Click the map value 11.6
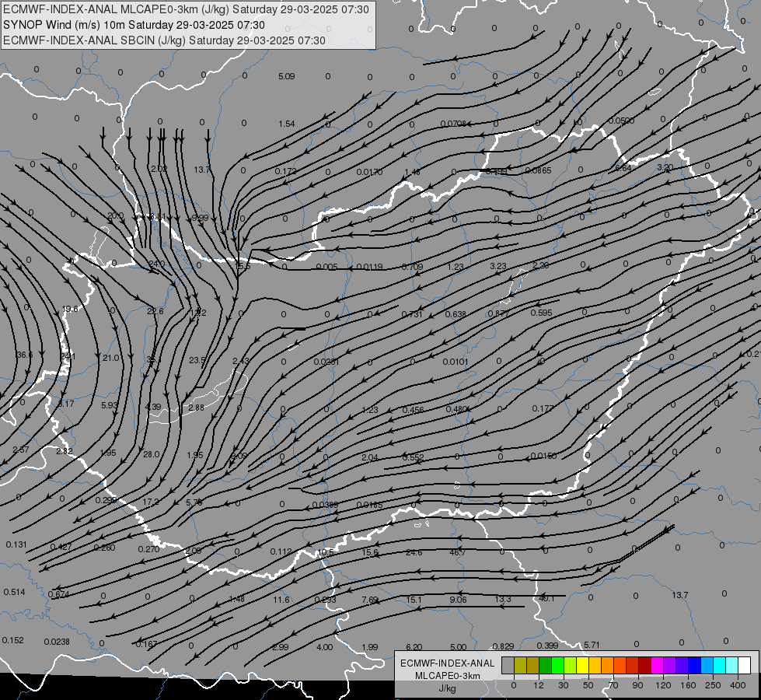Image resolution: width=761 pixels, height=700 pixels. point(281,600)
